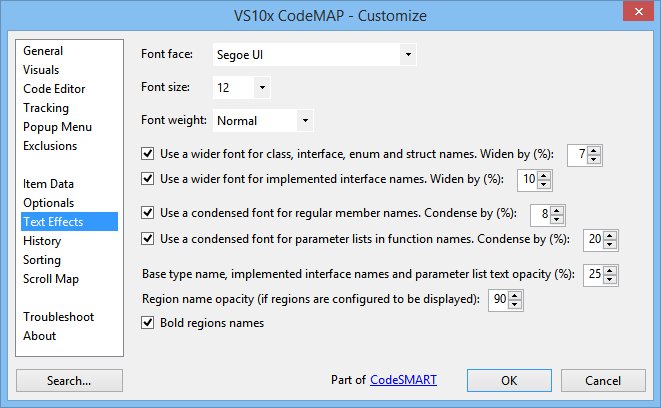
Task: Decrease region name opacity spinner
Action: (x=515, y=304)
